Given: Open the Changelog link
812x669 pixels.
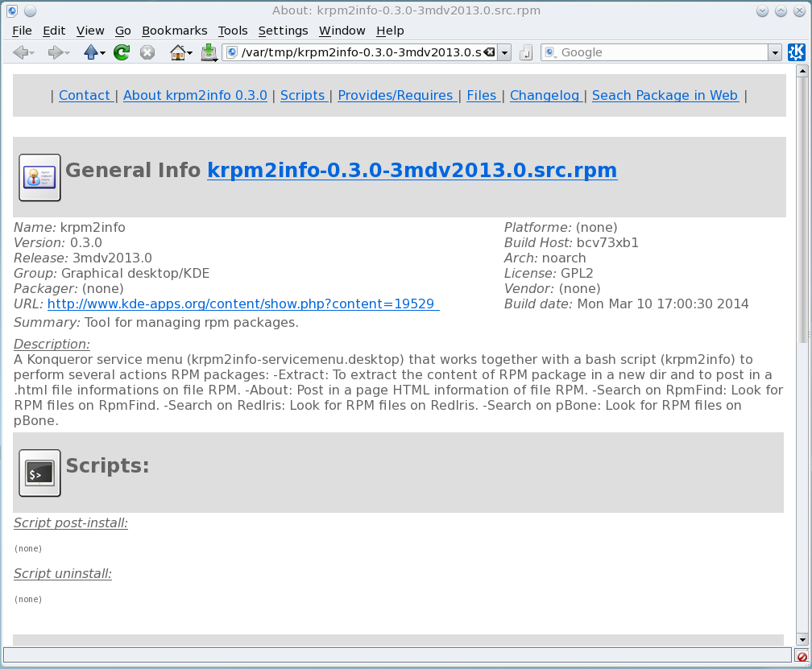Looking at the screenshot, I should click(x=546, y=96).
